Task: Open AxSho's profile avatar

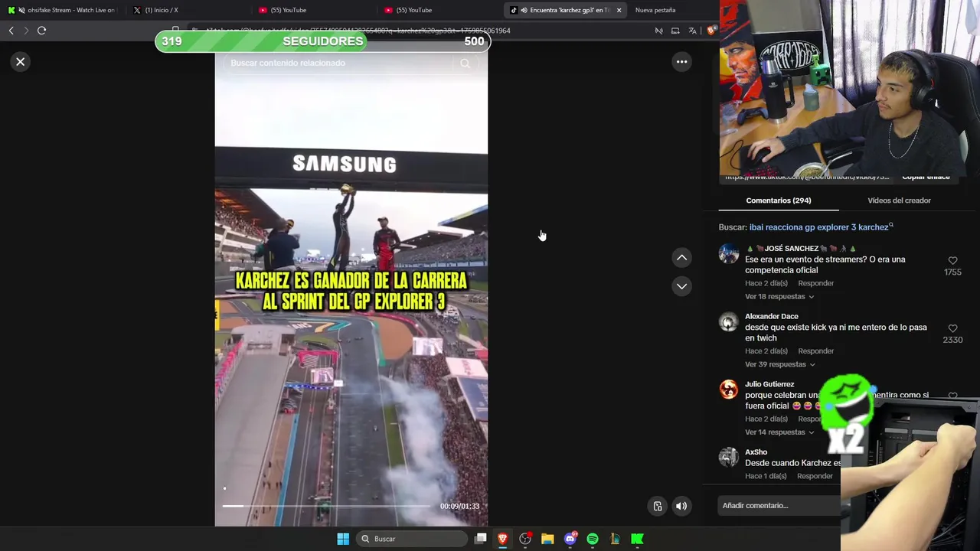Action: coord(729,457)
